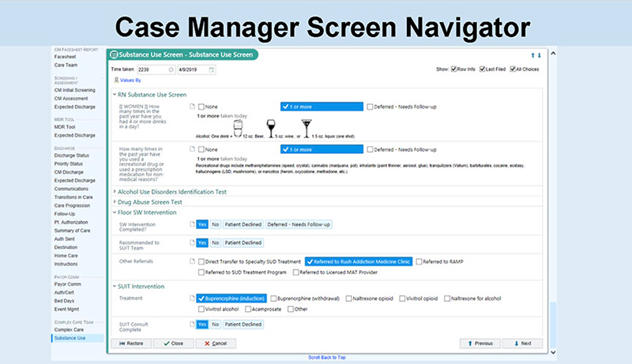Click the Values By person icon
Viewport: 632px width, 364px height.
click(118, 80)
